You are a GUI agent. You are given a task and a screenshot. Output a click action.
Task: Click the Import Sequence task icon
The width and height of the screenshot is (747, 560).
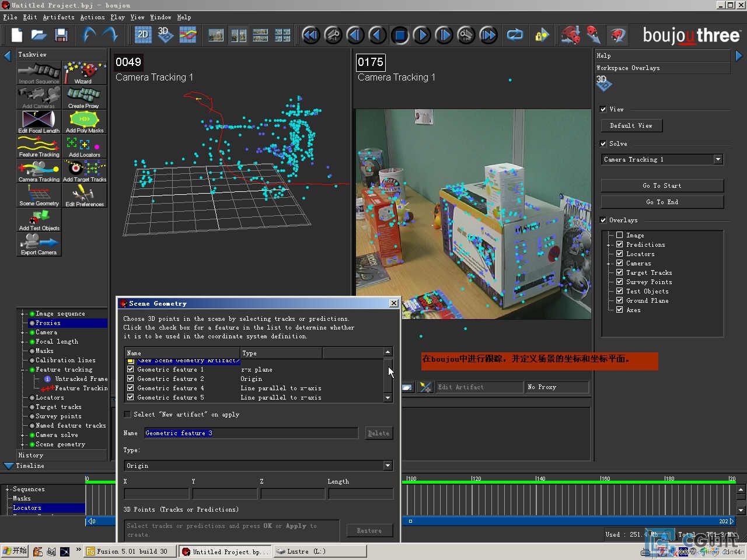click(x=39, y=73)
